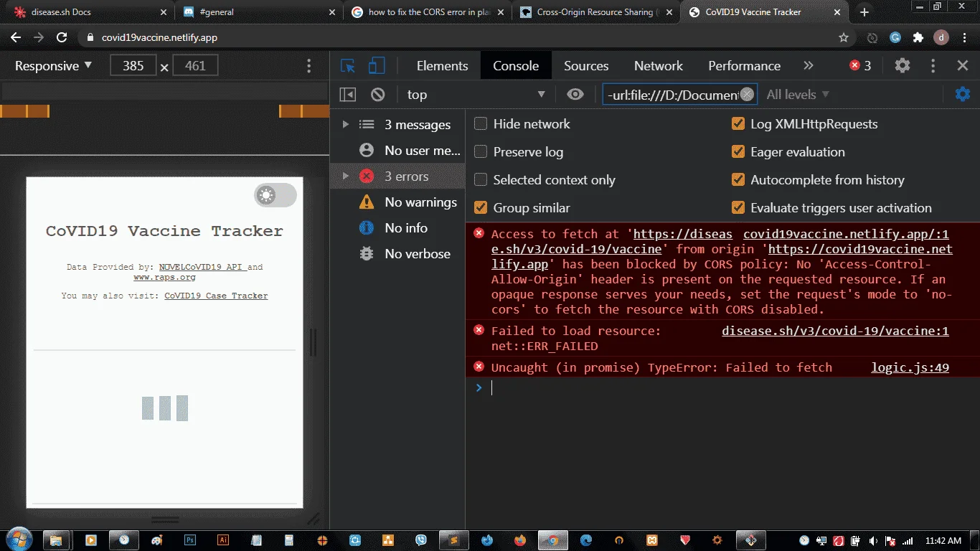Switch to the Elements tab
980x551 pixels.
pyautogui.click(x=442, y=66)
